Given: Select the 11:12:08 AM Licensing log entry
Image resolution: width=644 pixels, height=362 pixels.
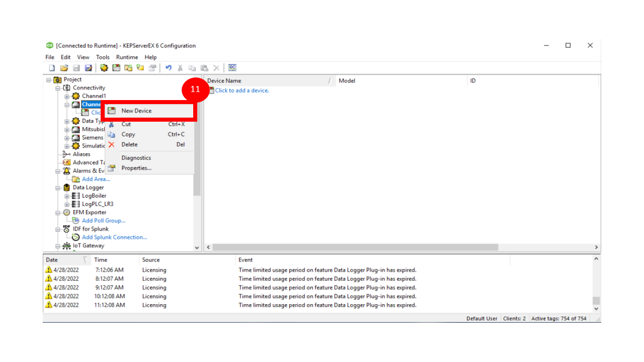Looking at the screenshot, I should [x=317, y=305].
